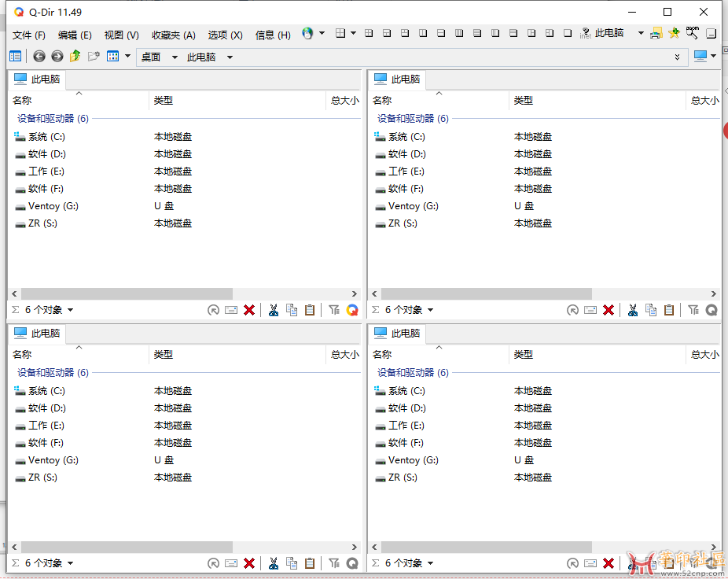Image resolution: width=728 pixels, height=579 pixels.
Task: Click the scissors cut icon in the top-right pane
Action: [x=632, y=310]
